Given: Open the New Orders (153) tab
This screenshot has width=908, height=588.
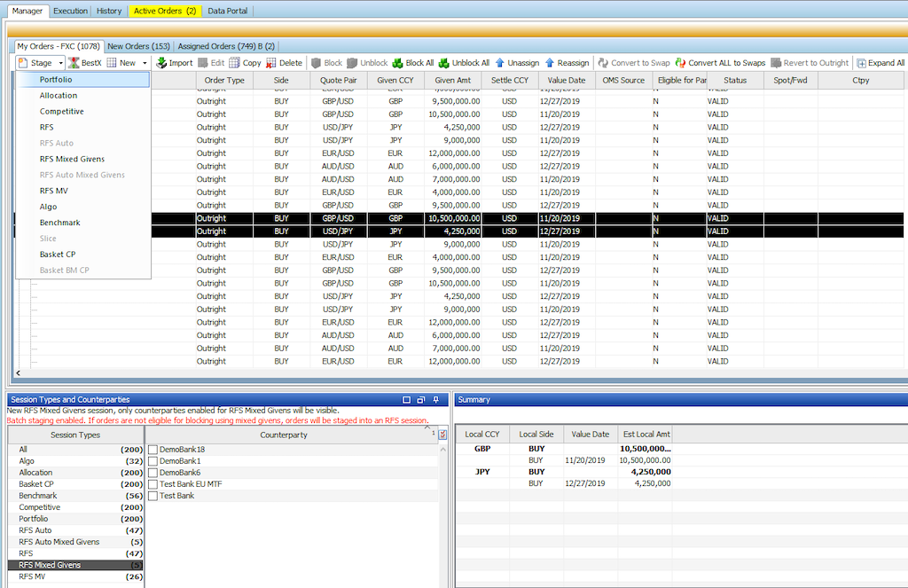Looking at the screenshot, I should pyautogui.click(x=138, y=46).
